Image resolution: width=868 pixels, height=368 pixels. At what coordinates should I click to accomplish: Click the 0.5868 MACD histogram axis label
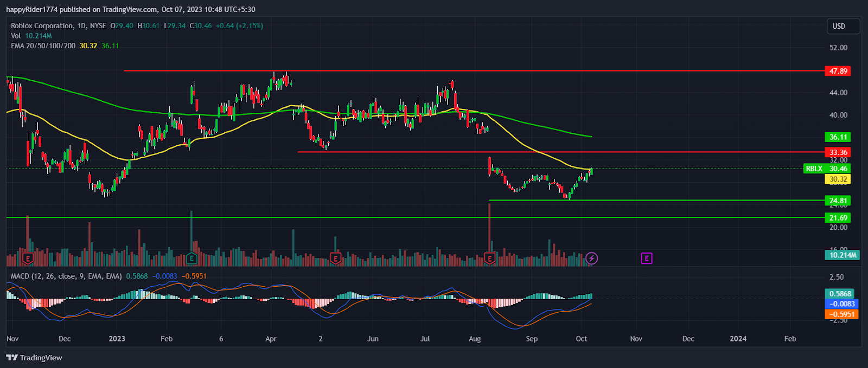839,294
